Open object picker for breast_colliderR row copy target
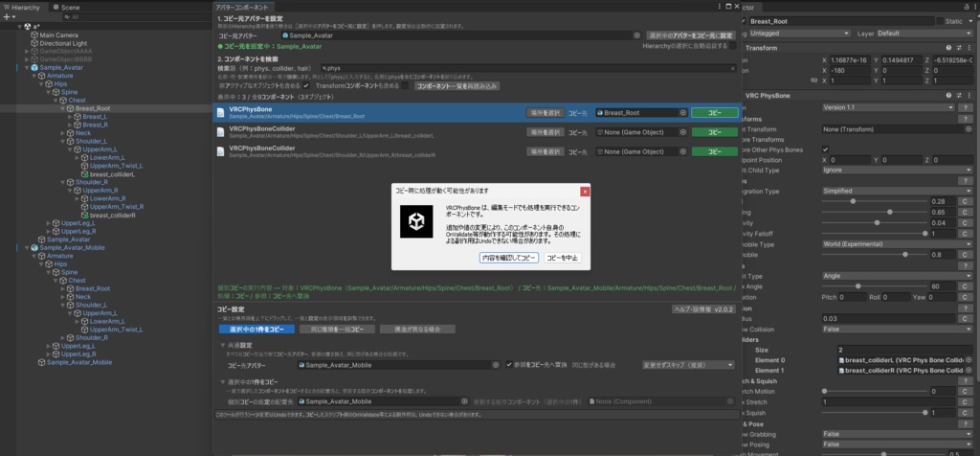 click(x=683, y=151)
